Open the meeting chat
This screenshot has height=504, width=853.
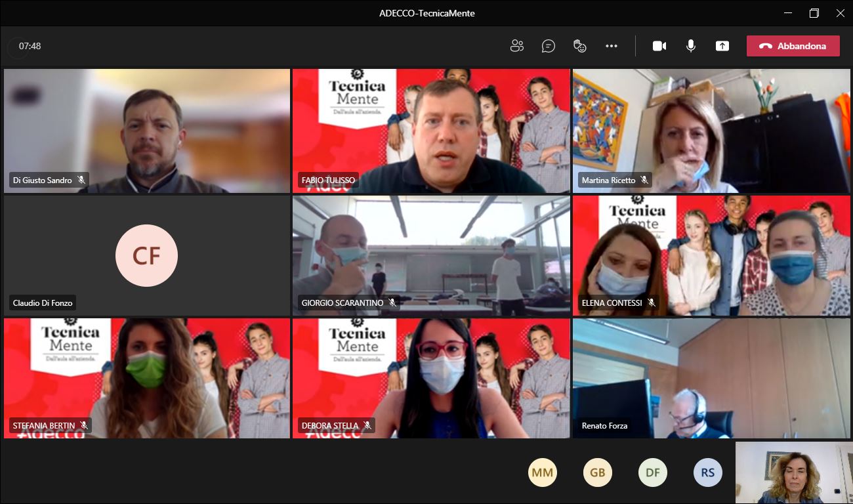(549, 46)
